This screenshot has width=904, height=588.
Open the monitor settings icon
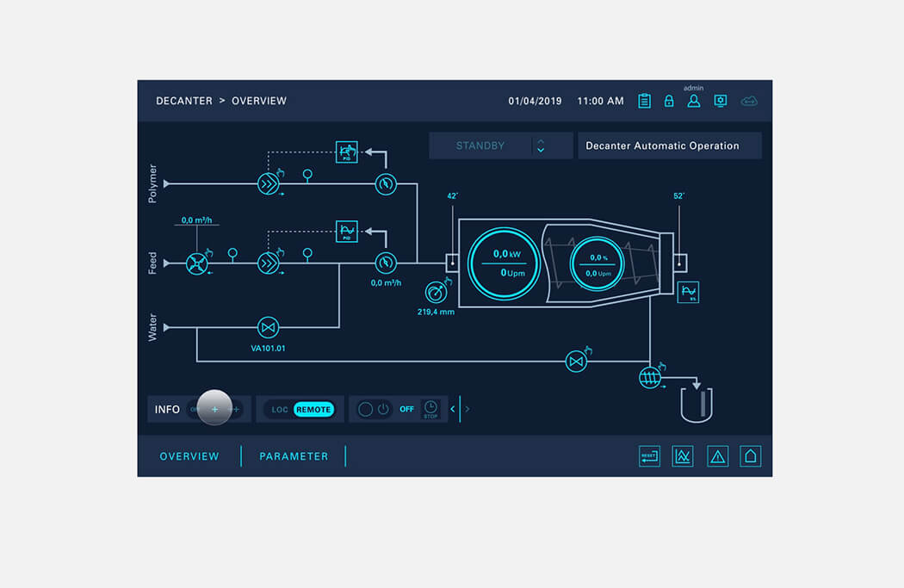pos(721,101)
